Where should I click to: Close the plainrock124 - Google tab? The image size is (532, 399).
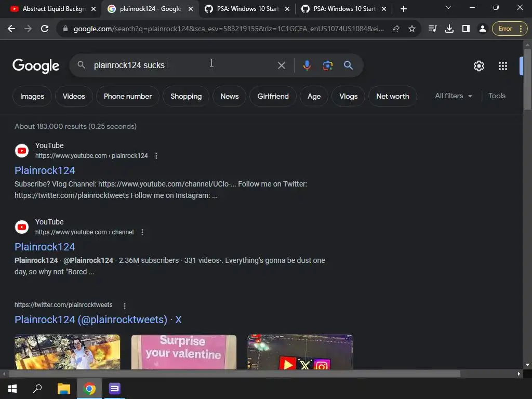(x=191, y=9)
